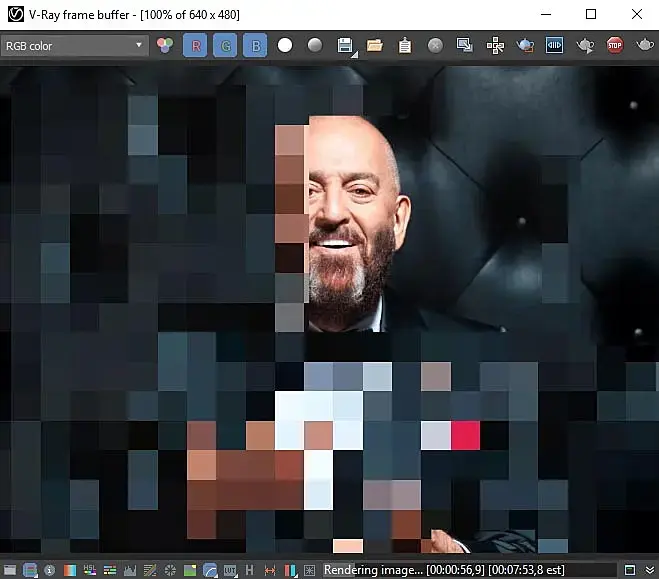Toggle the status bar panel square icon
This screenshot has height=579, width=659.
pos(630,570)
